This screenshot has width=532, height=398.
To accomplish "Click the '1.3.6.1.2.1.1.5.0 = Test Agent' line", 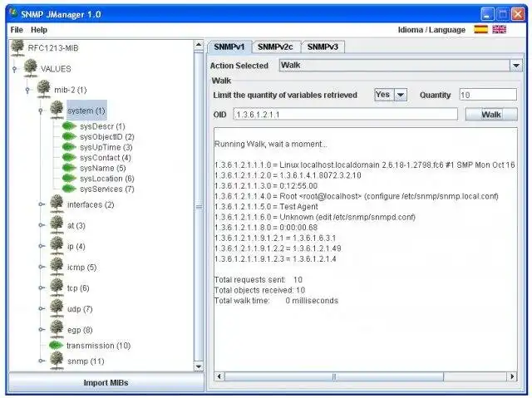I will (266, 206).
